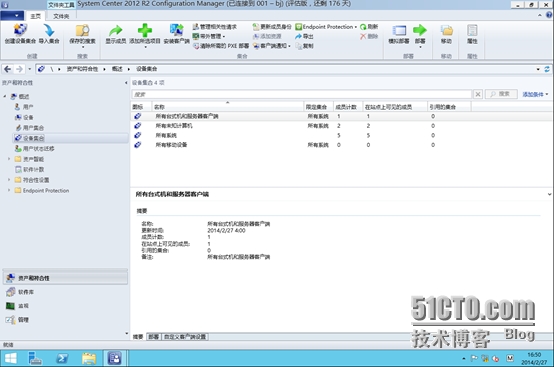The image size is (554, 367).
Task: Select 用户状态迁移 in the navigation tree
Action: 39,149
